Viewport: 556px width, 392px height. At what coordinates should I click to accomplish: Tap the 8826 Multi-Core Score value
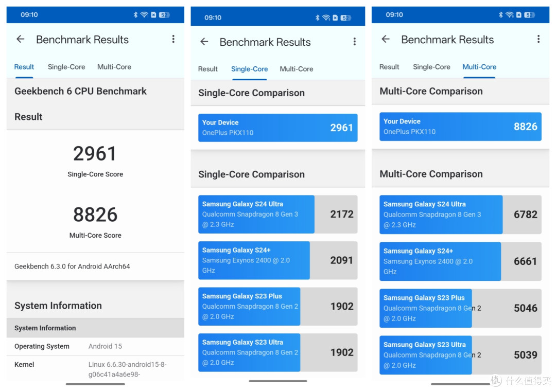pos(95,215)
